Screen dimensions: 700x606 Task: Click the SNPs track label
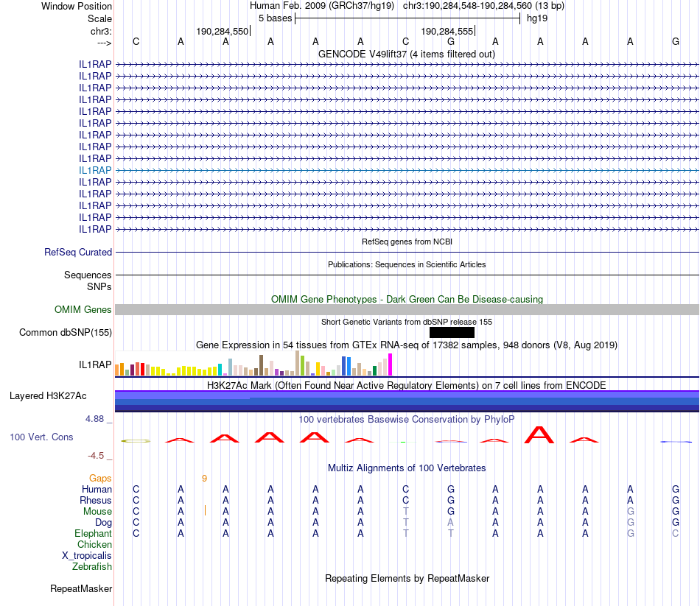99,286
